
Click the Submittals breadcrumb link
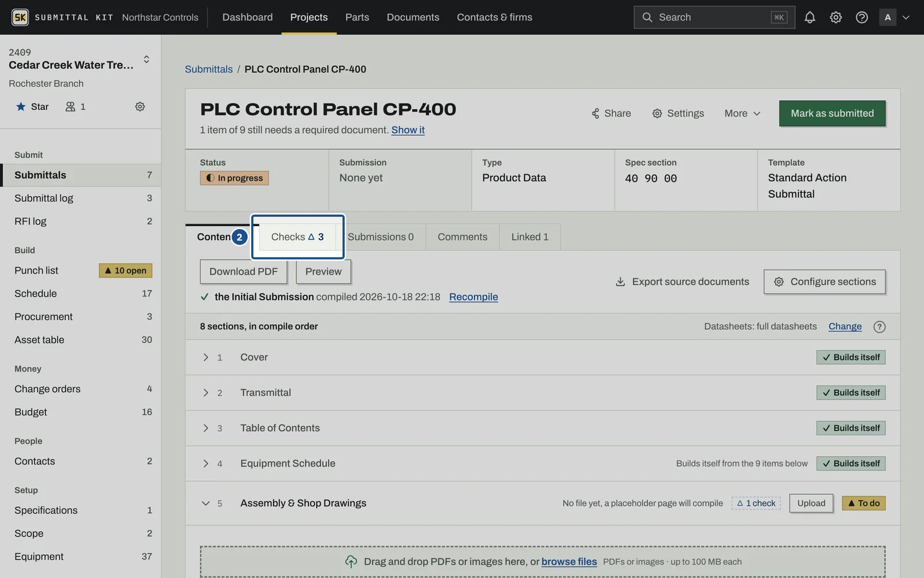208,69
